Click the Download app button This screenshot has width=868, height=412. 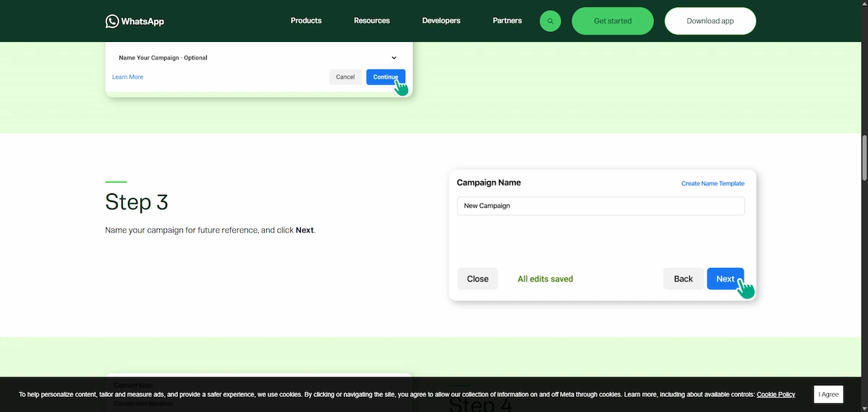(710, 21)
